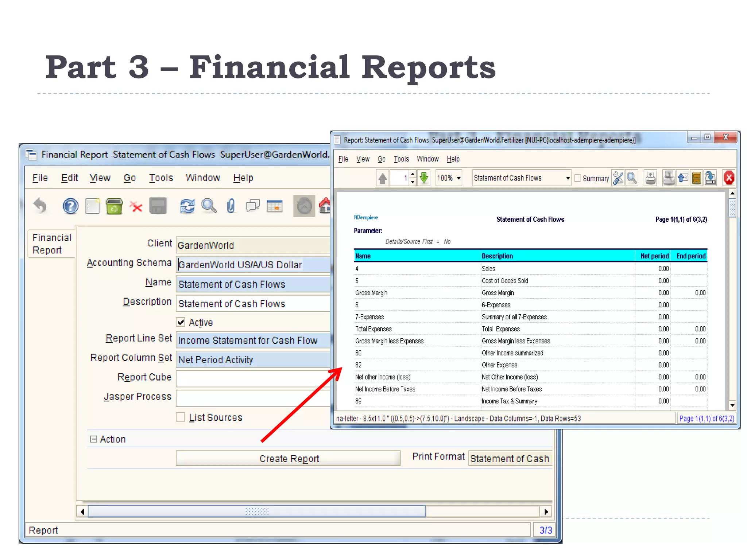Click the green recycle bin delete icon
The width and height of the screenshot is (747, 560).
tap(114, 206)
